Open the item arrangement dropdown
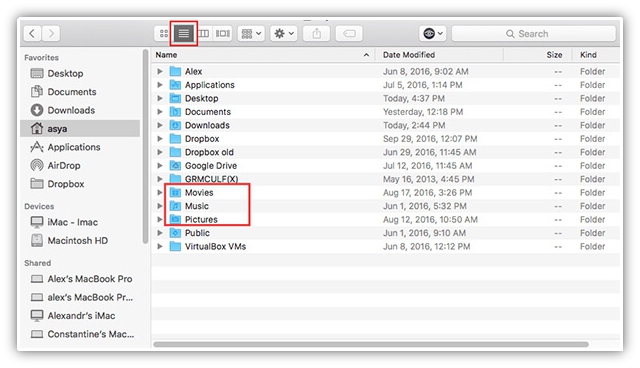This screenshot has width=640, height=368. (251, 33)
